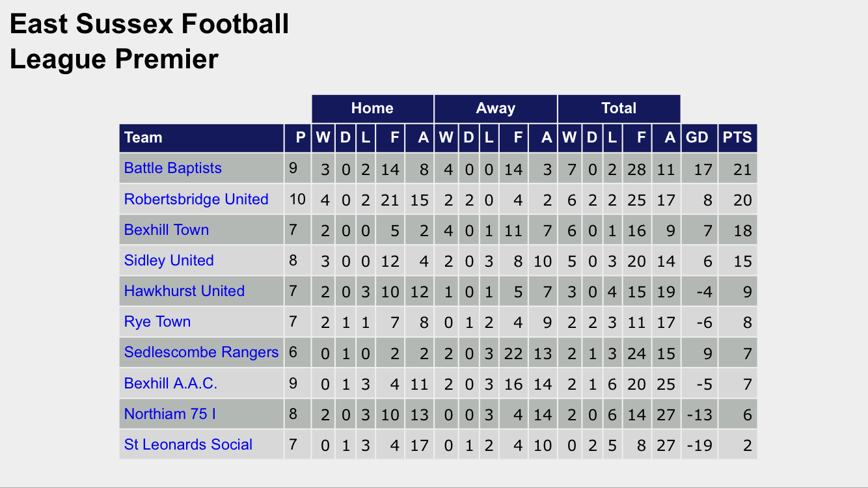Open the Battle Baptists team link
This screenshot has width=868, height=488.
click(x=172, y=168)
